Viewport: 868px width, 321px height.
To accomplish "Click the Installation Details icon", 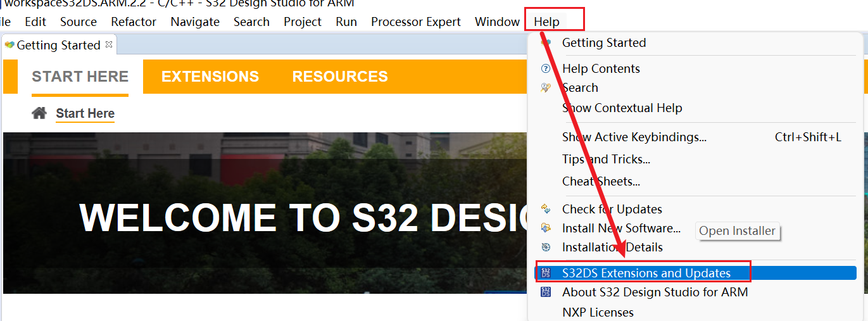I will [546, 247].
